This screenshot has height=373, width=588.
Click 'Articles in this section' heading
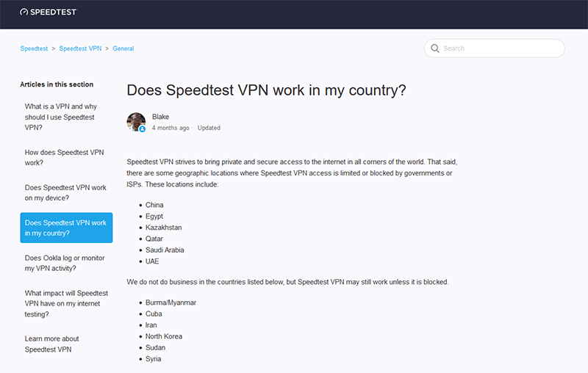tap(57, 84)
